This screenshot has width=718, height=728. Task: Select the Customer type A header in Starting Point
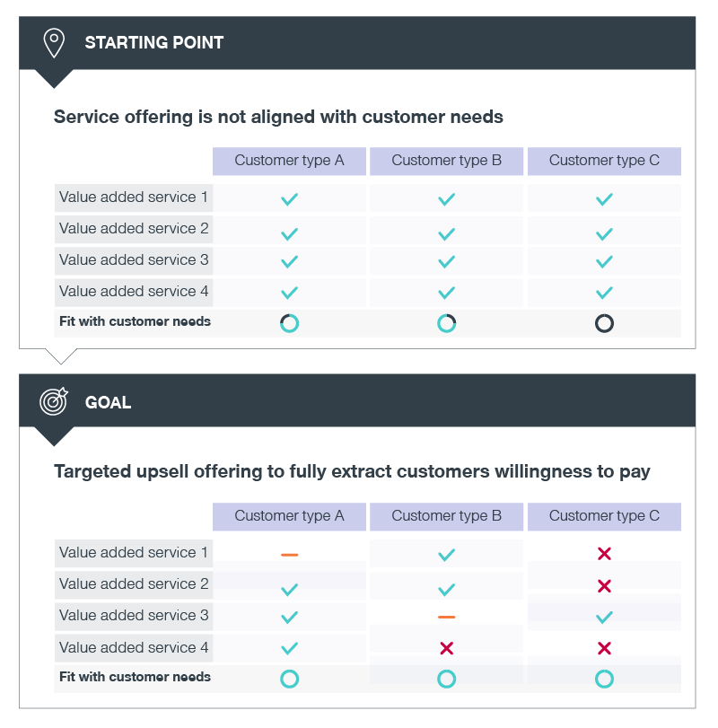click(289, 161)
